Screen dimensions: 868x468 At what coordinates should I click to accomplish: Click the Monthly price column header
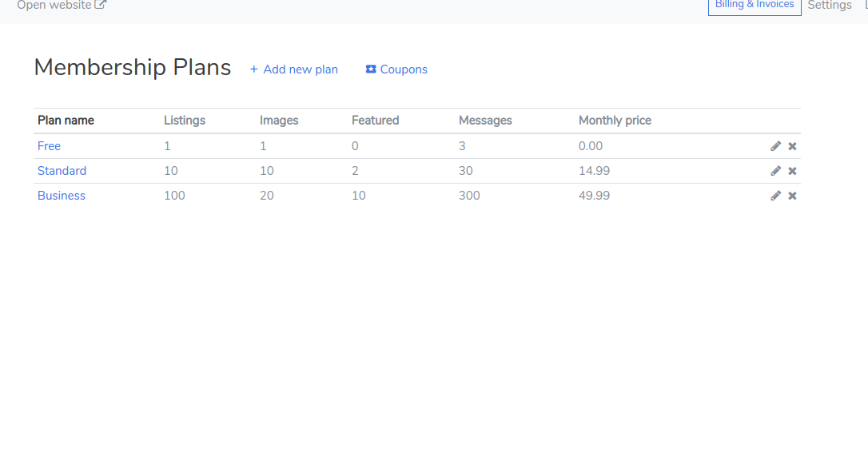coord(615,121)
